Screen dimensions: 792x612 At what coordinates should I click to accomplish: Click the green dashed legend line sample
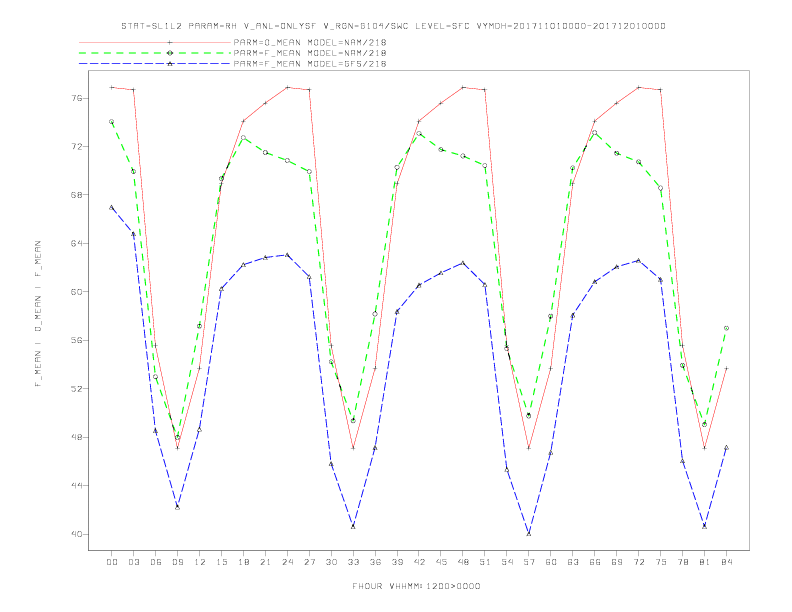(155, 53)
